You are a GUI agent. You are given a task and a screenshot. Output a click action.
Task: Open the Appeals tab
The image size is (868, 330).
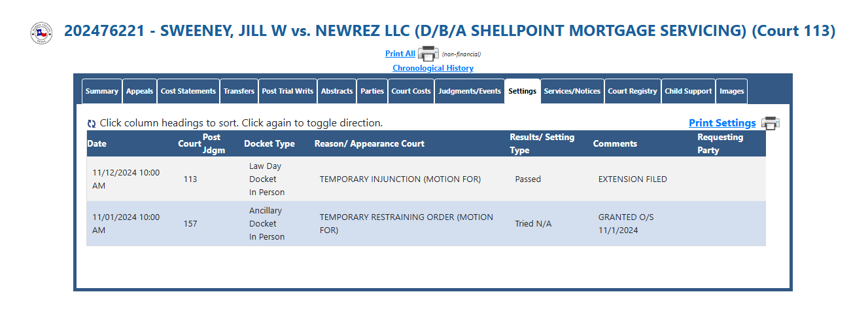[139, 92]
